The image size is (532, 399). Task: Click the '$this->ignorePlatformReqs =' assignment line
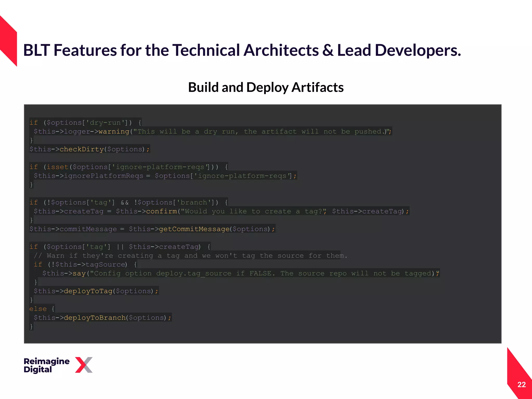[165, 176]
